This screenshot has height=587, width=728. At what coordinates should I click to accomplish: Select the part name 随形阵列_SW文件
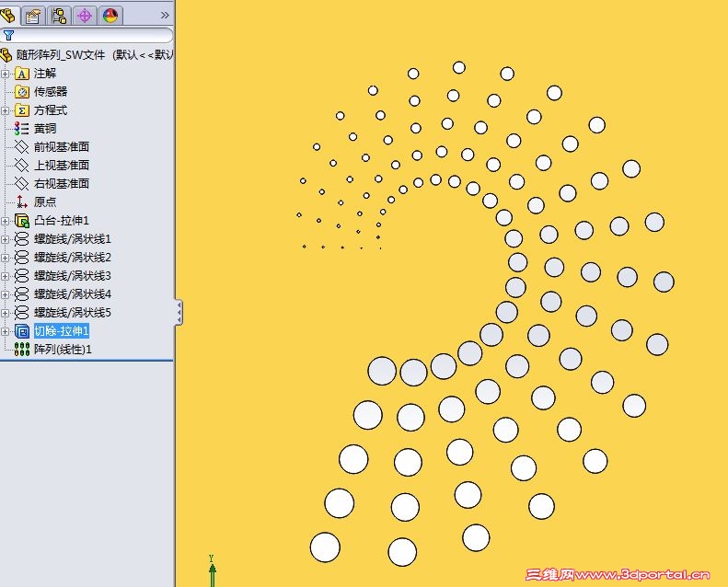point(61,55)
